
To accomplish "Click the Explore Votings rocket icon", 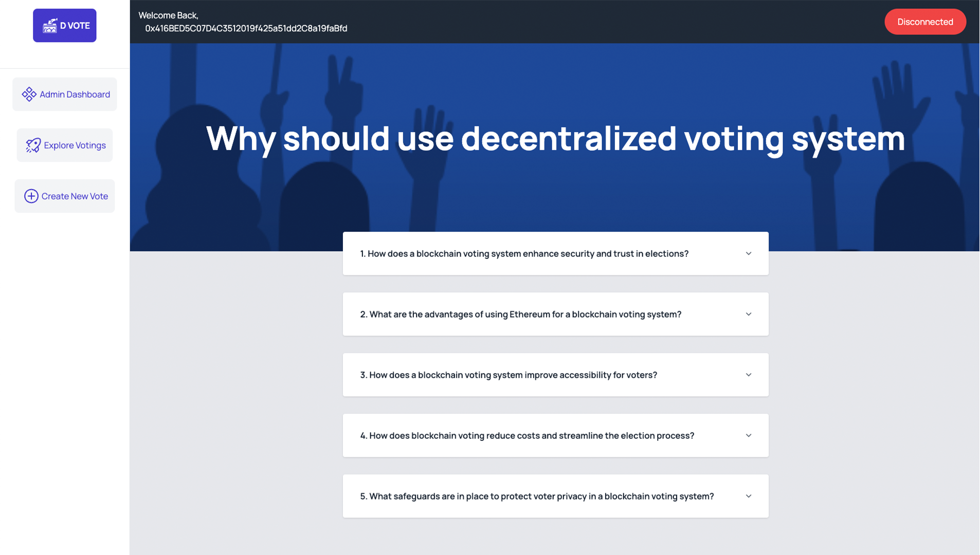I will pos(33,145).
